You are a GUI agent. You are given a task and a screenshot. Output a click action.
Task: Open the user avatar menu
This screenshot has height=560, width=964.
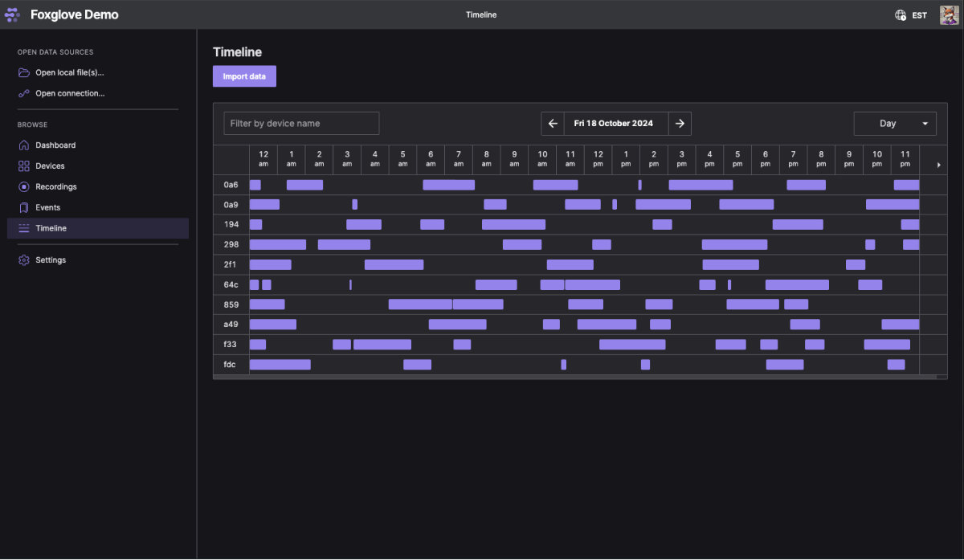click(949, 15)
